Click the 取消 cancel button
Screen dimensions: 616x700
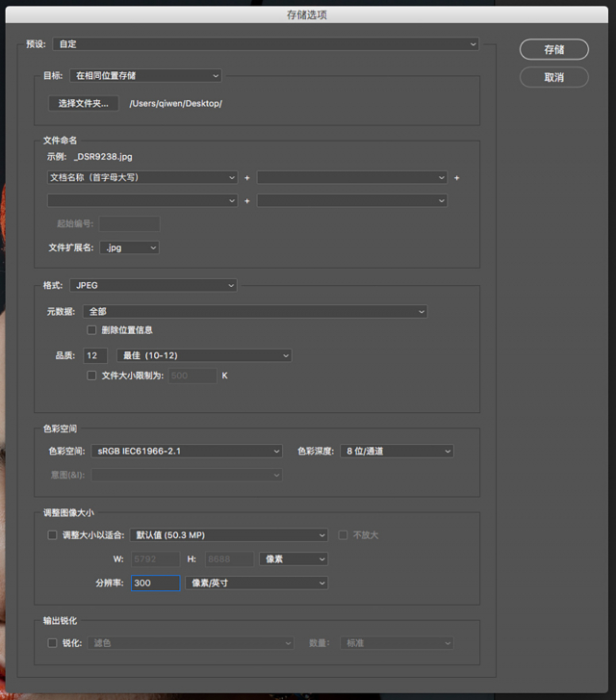click(x=554, y=77)
